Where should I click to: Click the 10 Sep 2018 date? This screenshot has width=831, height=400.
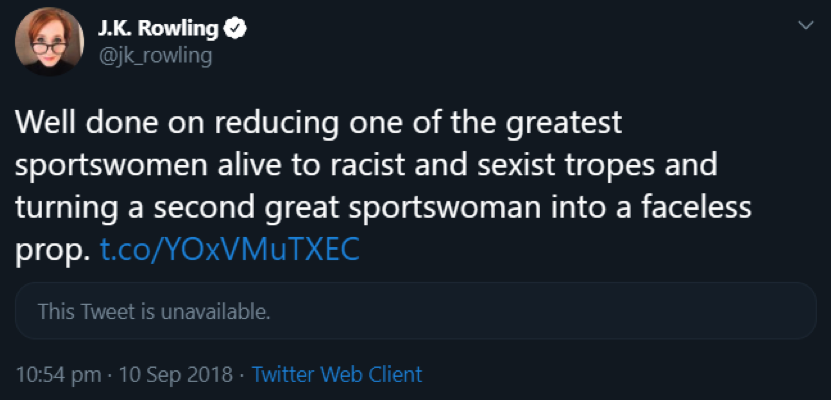pyautogui.click(x=173, y=375)
